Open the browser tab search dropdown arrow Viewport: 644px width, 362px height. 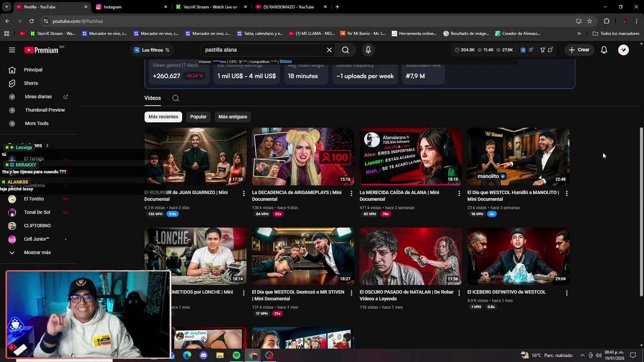7,7
